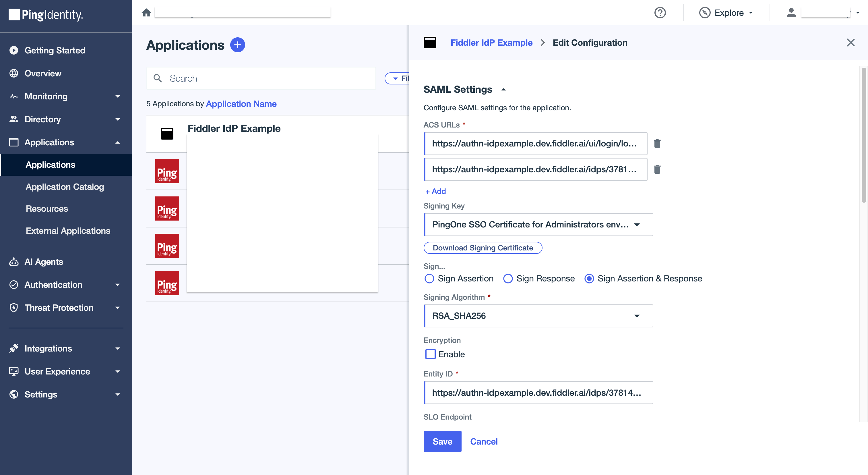
Task: Click the Threat Protection shield icon
Action: point(13,308)
